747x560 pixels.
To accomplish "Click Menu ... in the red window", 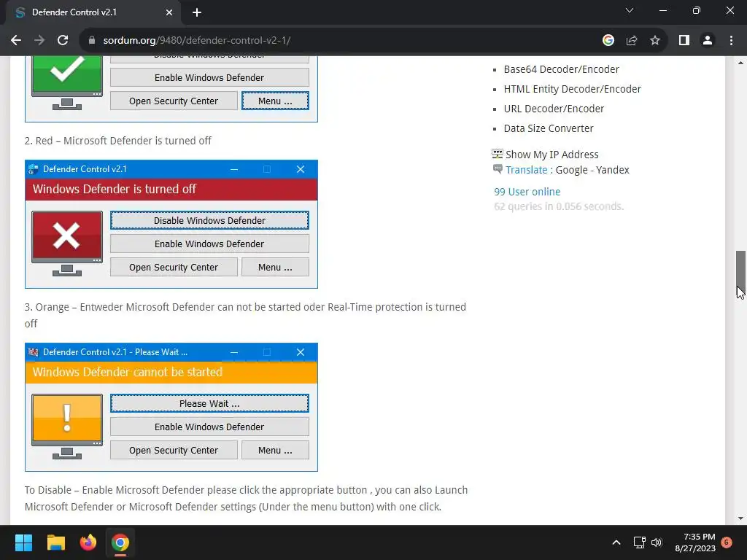I will click(275, 267).
